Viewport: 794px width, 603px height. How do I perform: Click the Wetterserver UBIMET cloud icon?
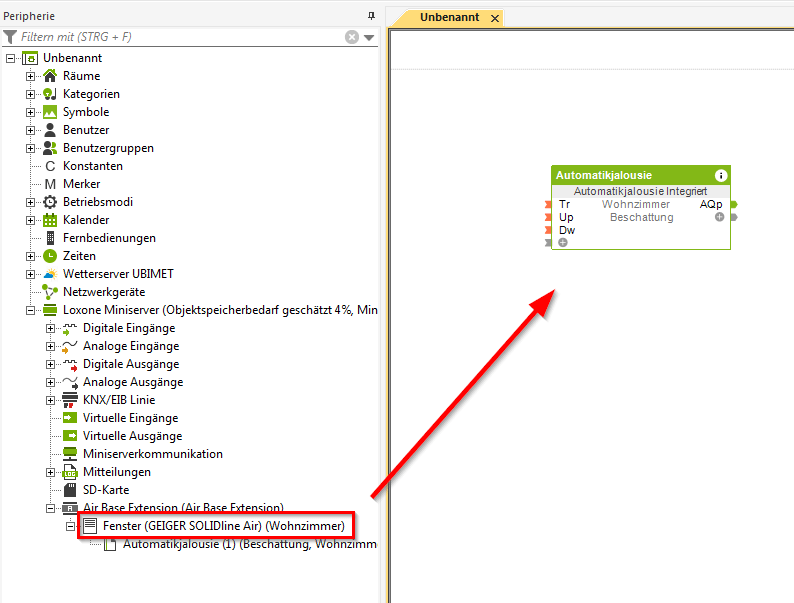tap(50, 274)
